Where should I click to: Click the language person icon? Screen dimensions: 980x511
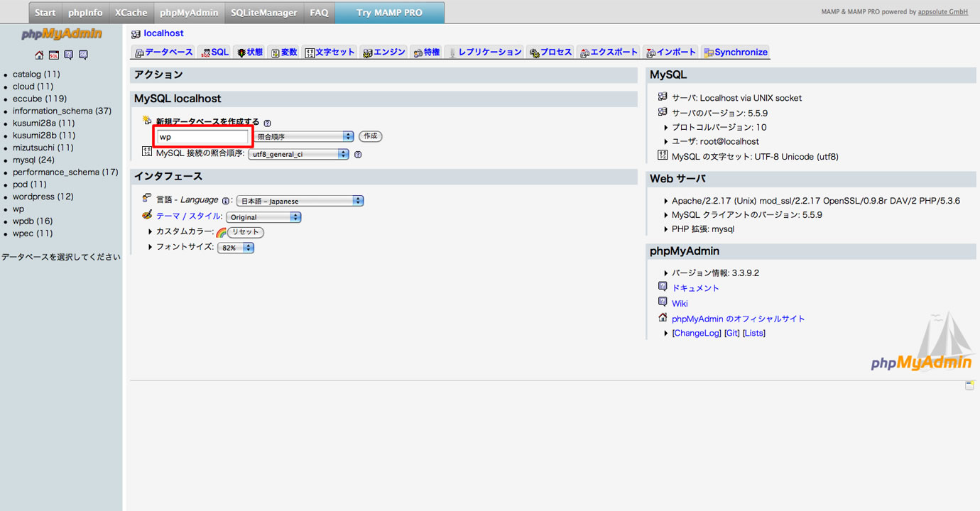(147, 199)
